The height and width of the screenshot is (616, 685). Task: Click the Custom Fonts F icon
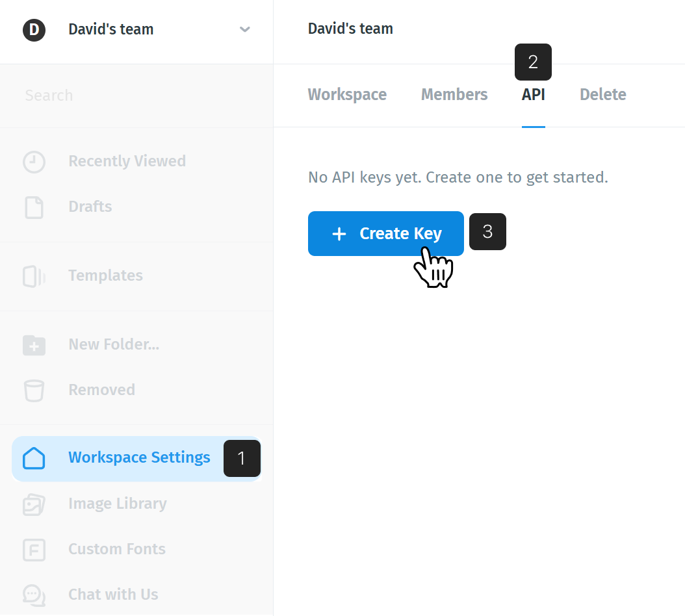34,550
